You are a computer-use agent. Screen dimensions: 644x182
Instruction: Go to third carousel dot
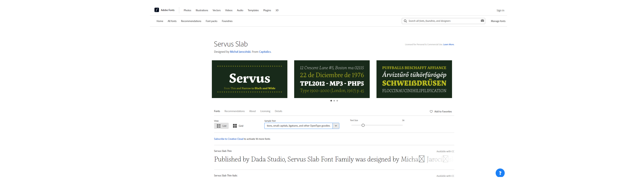pyautogui.click(x=337, y=101)
